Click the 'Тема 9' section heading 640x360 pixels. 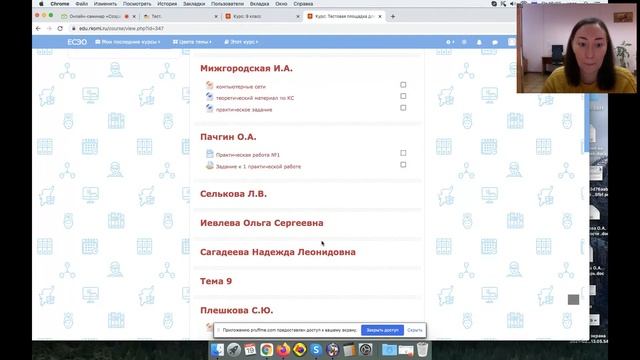(216, 281)
